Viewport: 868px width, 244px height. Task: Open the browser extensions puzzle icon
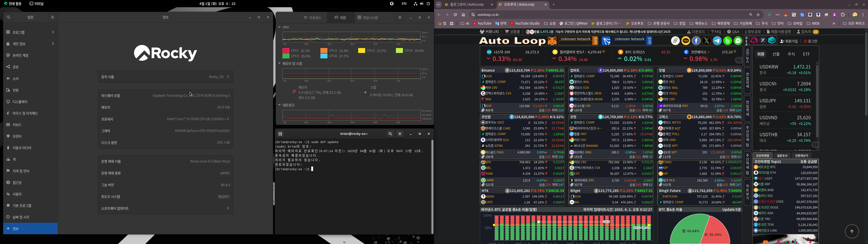pyautogui.click(x=843, y=15)
